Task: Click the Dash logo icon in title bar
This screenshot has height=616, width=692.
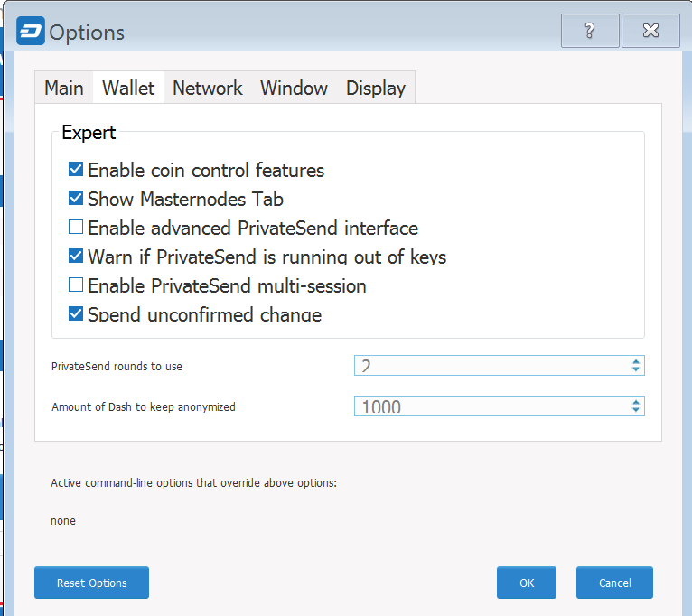Action: click(31, 31)
